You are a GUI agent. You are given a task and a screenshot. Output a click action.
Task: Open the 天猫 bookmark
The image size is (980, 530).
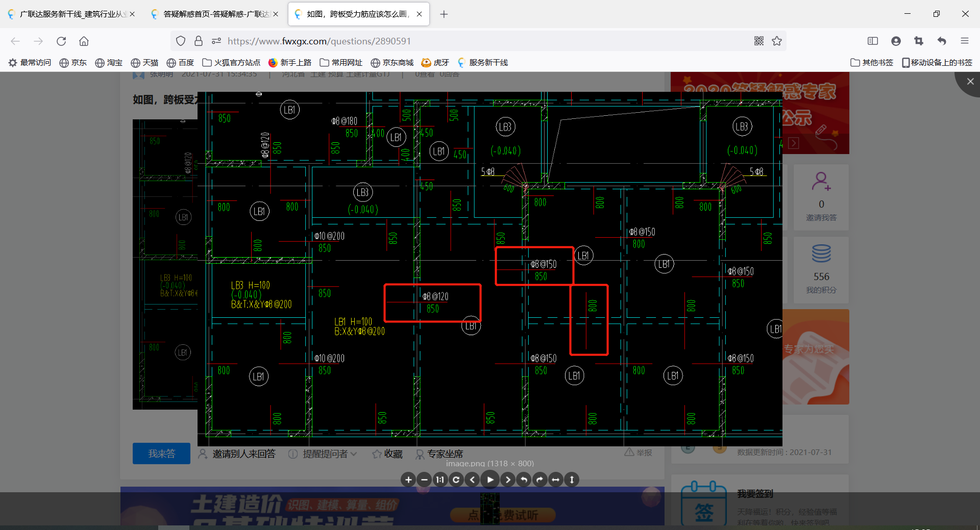coord(144,62)
